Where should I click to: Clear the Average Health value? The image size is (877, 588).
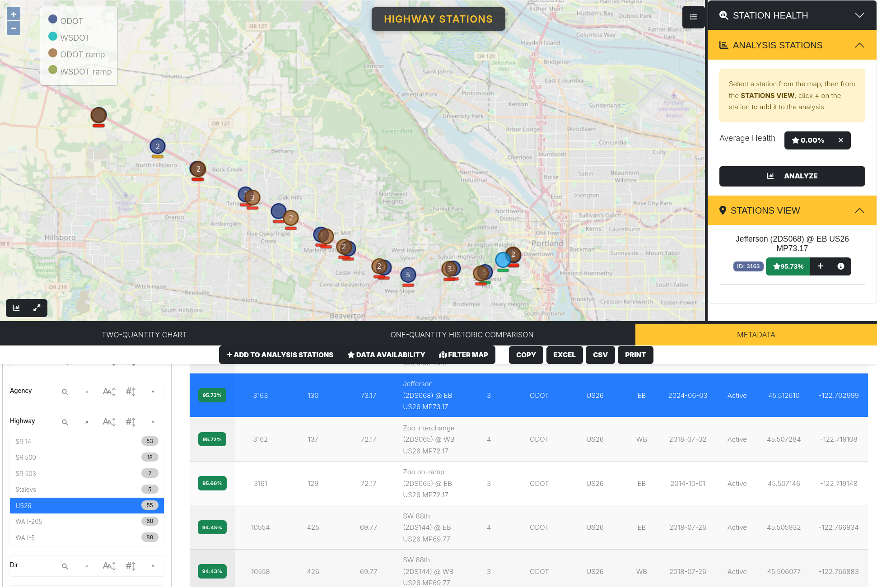click(841, 140)
